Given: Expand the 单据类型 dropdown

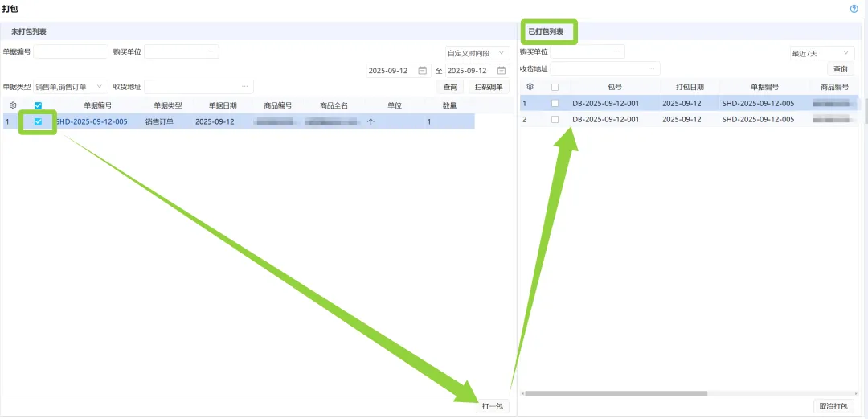Looking at the screenshot, I should pos(71,87).
